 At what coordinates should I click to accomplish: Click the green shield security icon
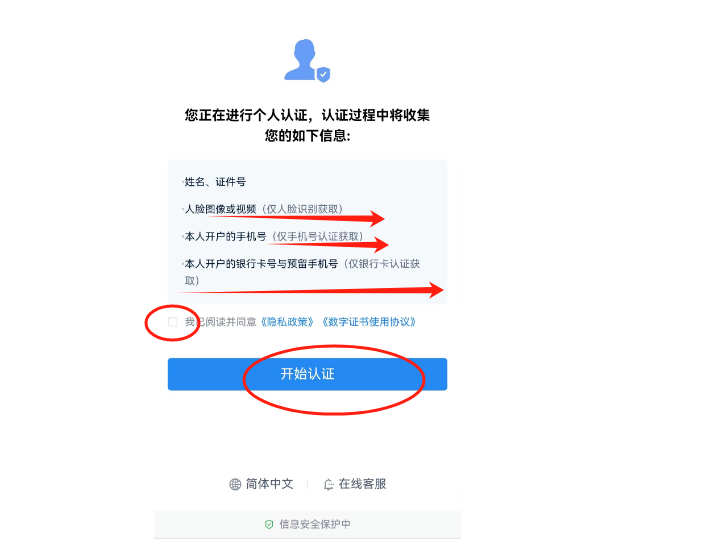click(x=269, y=524)
